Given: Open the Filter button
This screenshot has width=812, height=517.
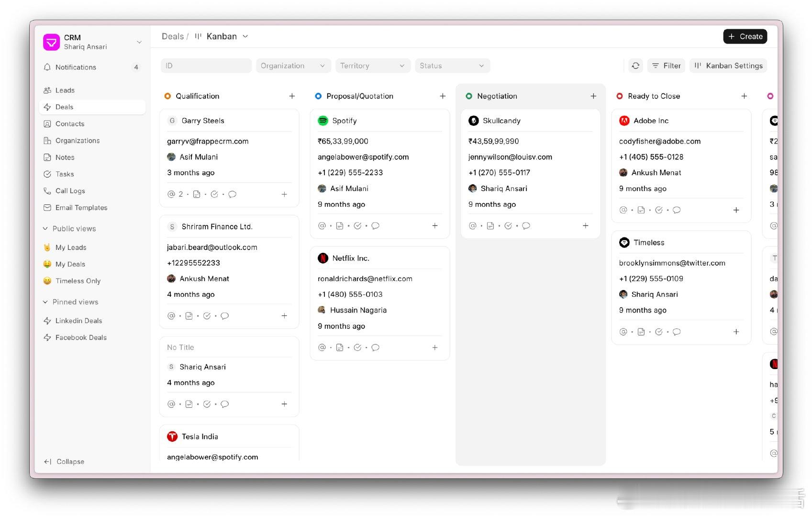Looking at the screenshot, I should [666, 66].
